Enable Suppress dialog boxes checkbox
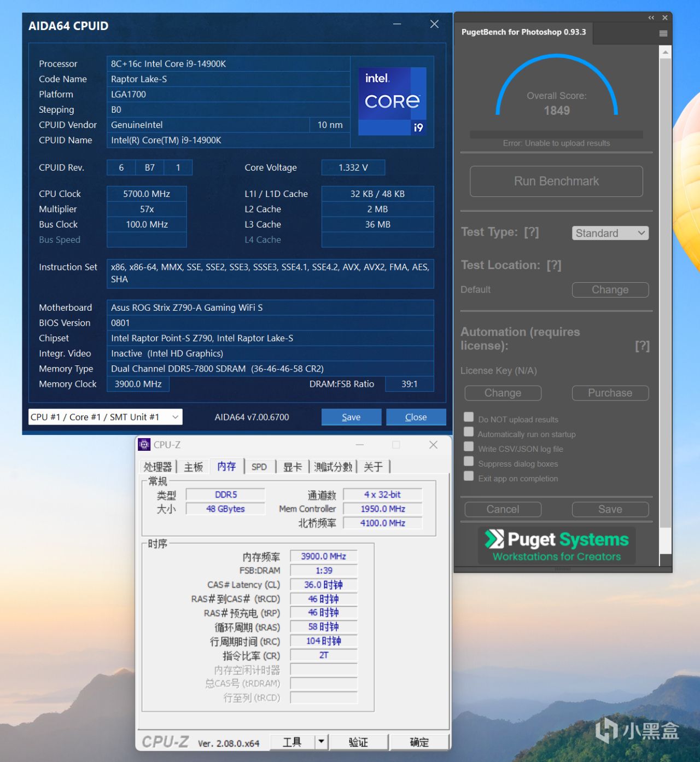The width and height of the screenshot is (700, 762). (x=469, y=461)
